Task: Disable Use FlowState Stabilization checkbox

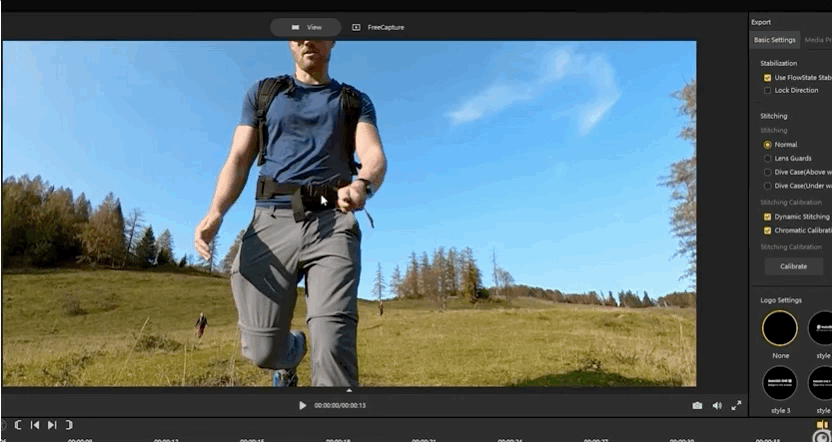Action: point(767,77)
